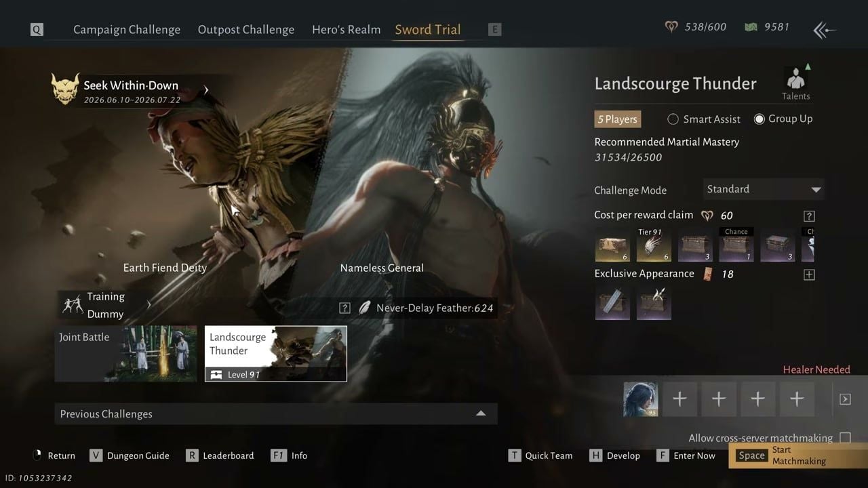
Task: Open the Info button
Action: [289, 455]
